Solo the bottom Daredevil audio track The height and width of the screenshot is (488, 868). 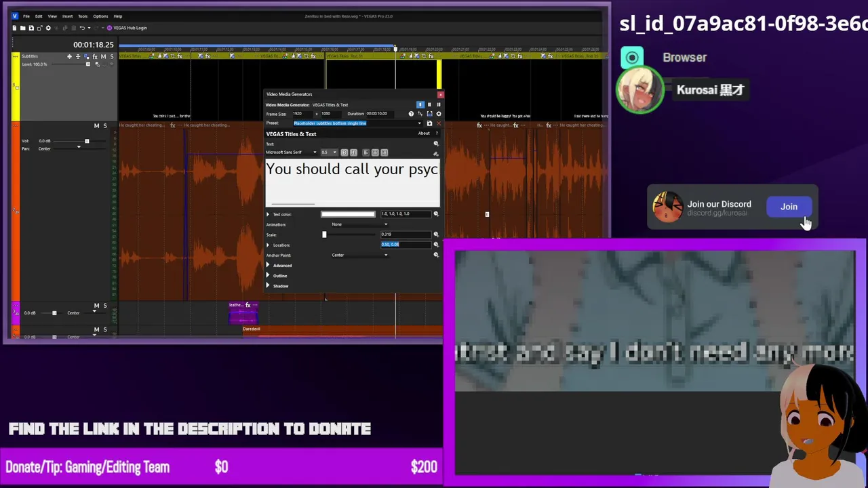[x=104, y=329]
